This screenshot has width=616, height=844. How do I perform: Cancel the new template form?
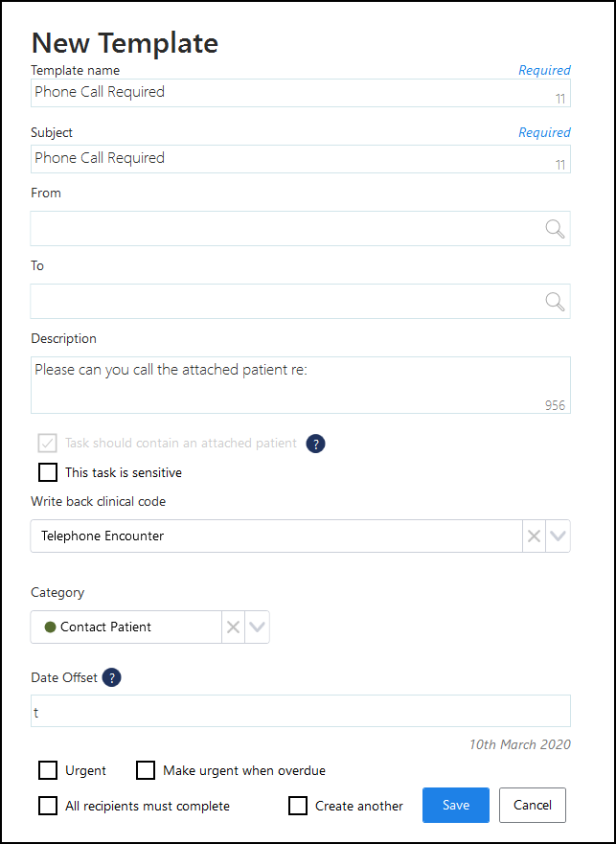coord(533,806)
